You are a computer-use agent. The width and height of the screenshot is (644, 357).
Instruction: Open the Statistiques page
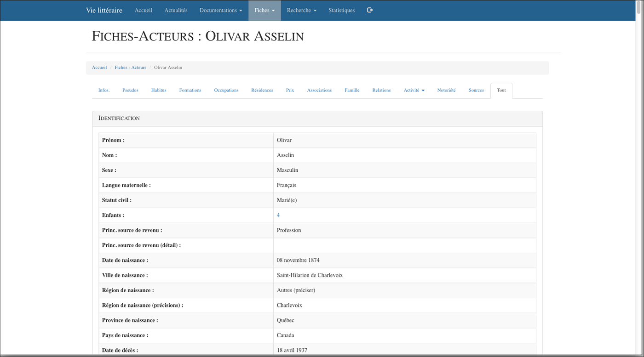[x=341, y=10]
